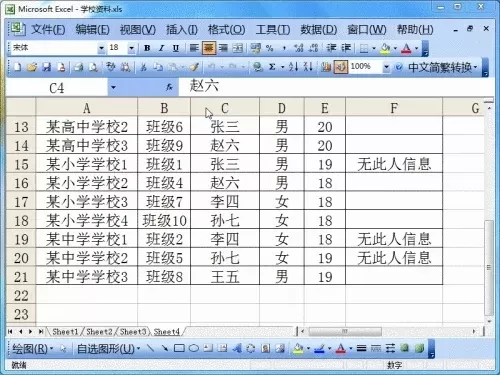This screenshot has width=500, height=375.
Task: Increase the cell indent
Action: coord(346,48)
